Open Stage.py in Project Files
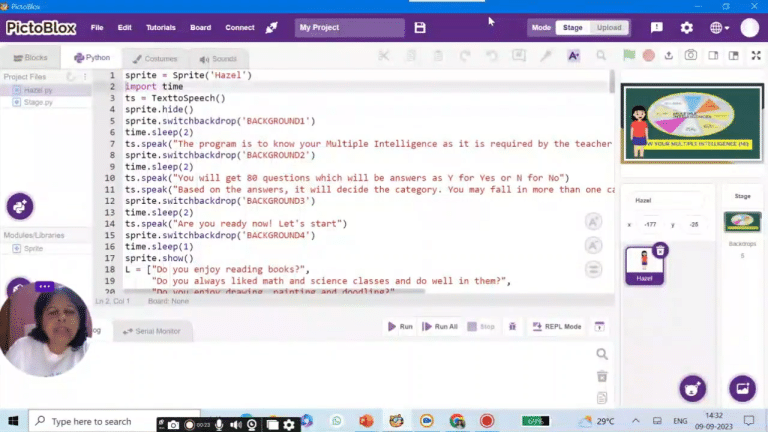The image size is (768, 432). 47,102
